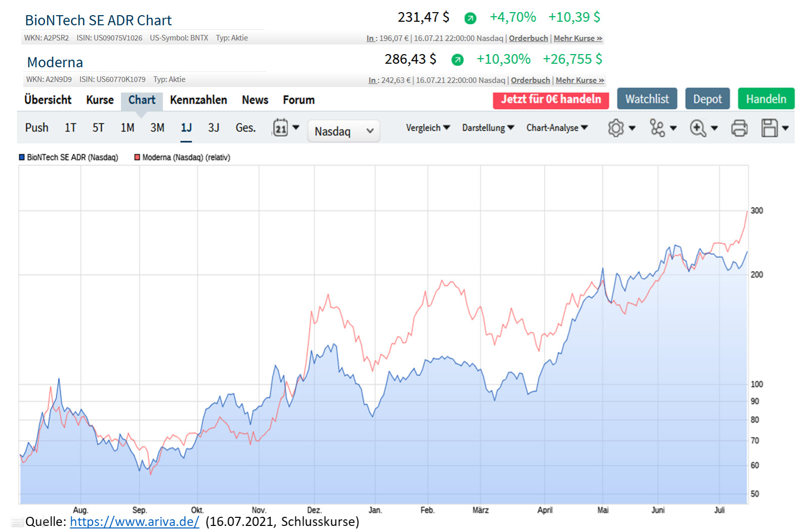Open the Forum tab

pyautogui.click(x=299, y=100)
